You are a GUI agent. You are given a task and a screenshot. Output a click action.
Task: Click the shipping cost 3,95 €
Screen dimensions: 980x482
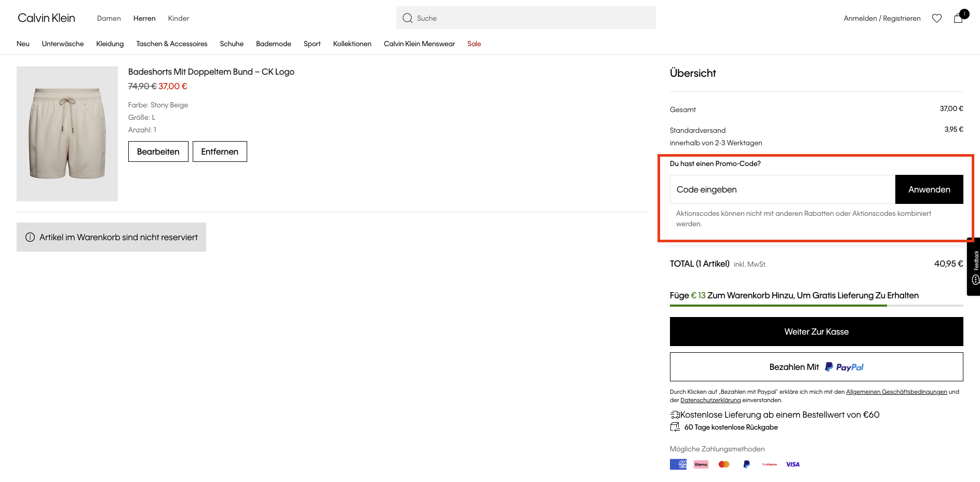(x=954, y=129)
